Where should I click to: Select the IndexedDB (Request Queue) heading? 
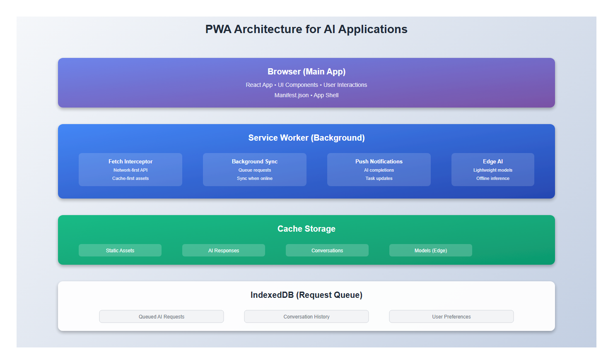click(x=306, y=295)
